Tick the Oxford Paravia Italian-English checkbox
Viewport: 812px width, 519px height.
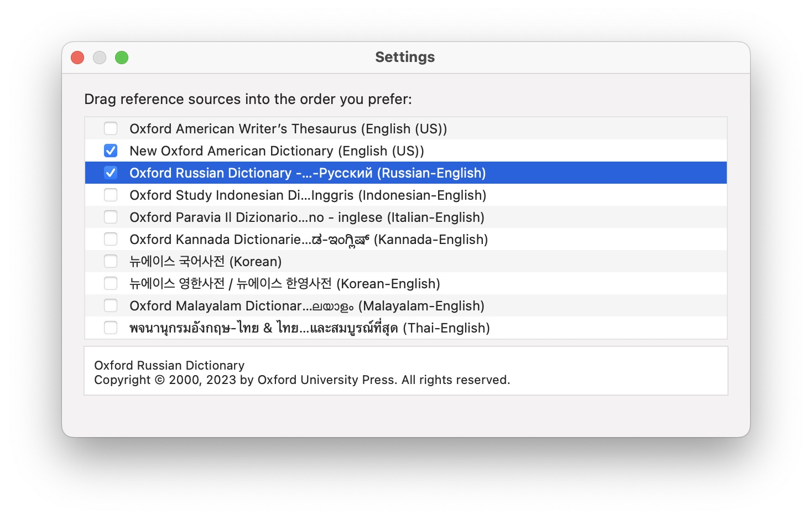coord(111,217)
